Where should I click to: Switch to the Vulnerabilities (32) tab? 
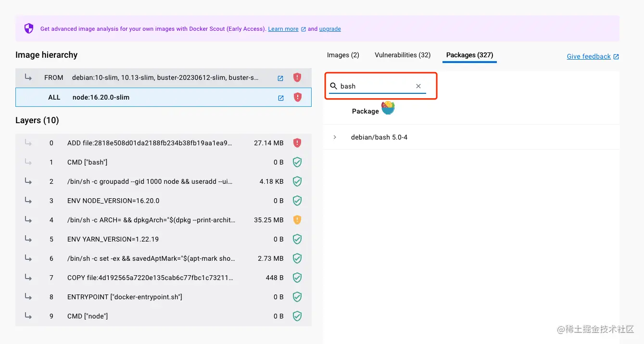point(403,55)
